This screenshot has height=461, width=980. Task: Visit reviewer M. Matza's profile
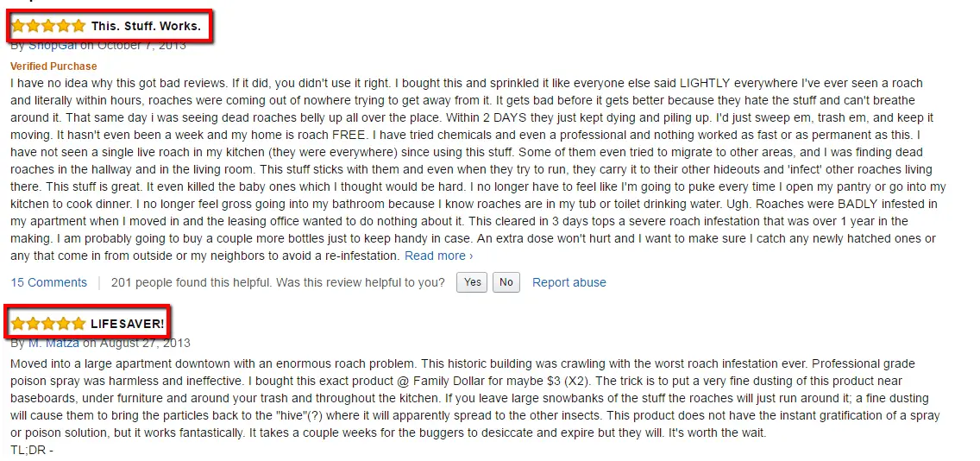coord(53,343)
